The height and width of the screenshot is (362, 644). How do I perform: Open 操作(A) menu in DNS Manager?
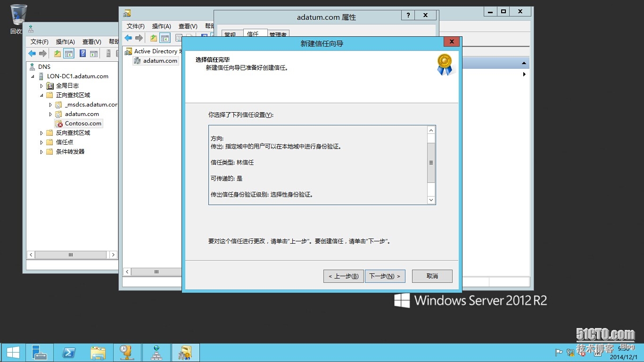[66, 42]
